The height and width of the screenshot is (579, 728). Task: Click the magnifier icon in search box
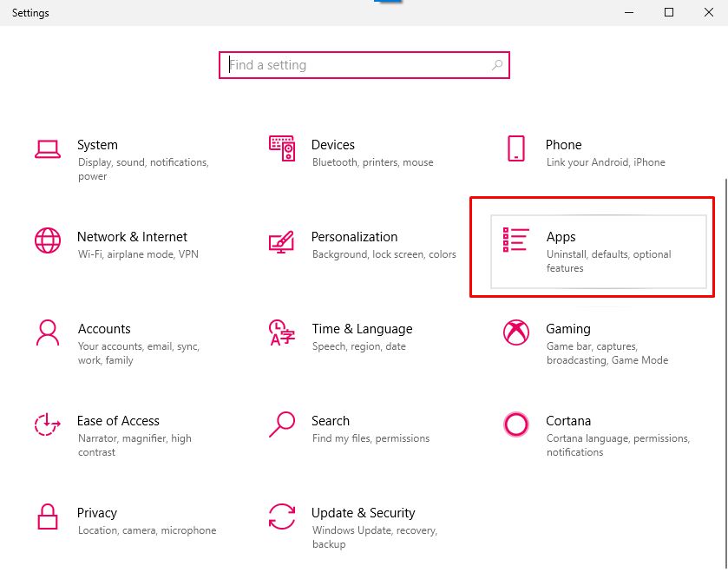click(x=497, y=65)
